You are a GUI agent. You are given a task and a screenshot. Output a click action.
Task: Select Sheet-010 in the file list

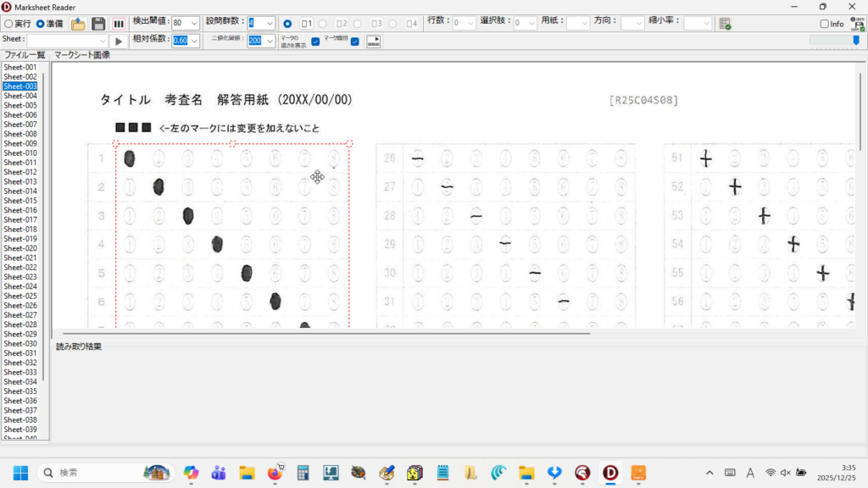(20, 153)
